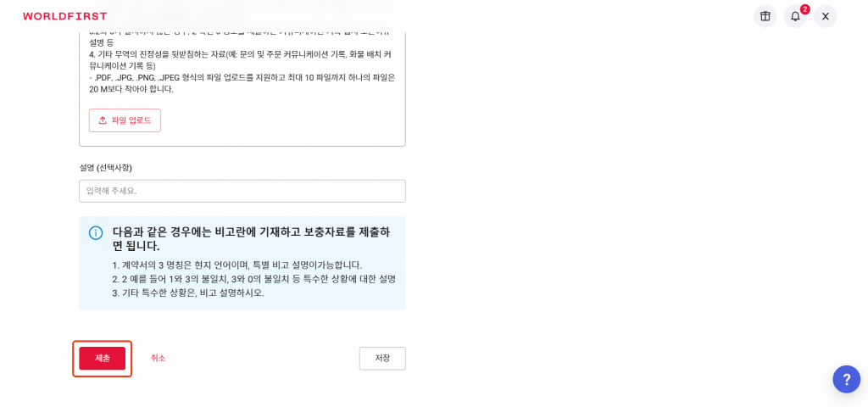Open the blue question mark help bubble
The image size is (868, 407).
point(847,379)
